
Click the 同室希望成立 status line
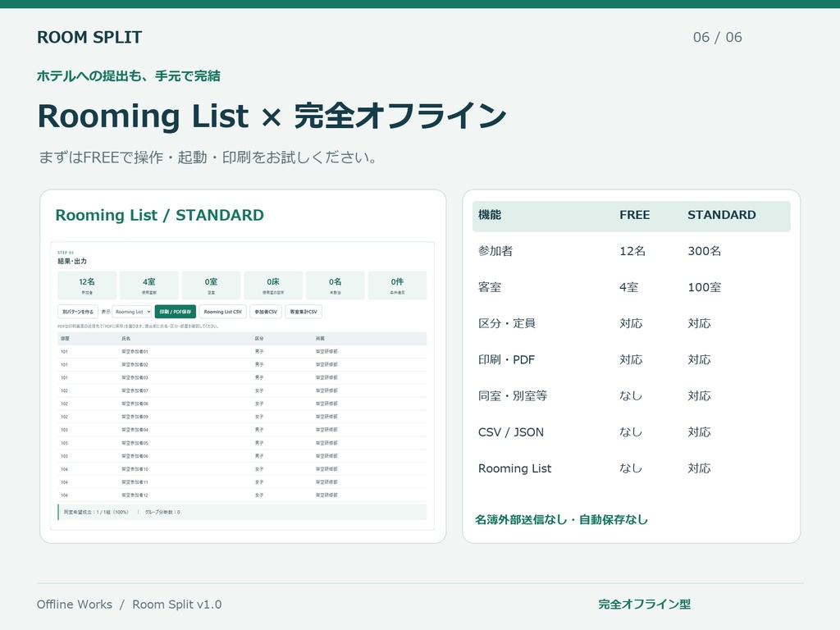coord(242,512)
